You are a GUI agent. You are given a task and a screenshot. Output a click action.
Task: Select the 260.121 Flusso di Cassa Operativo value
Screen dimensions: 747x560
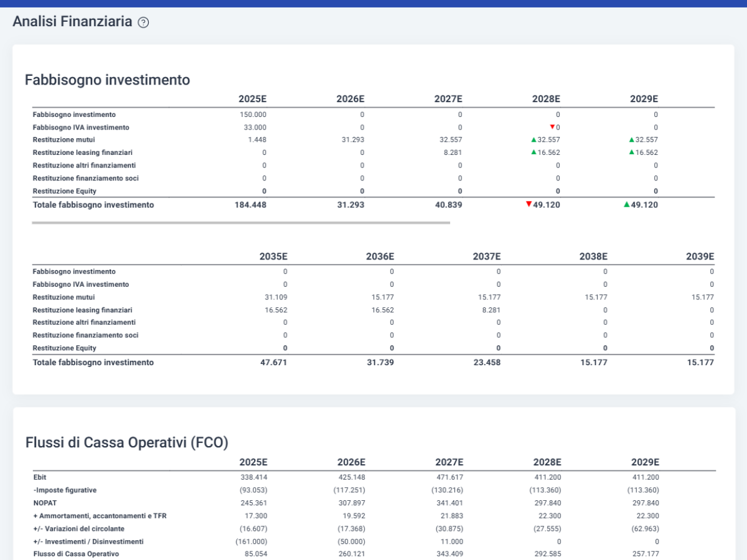(352, 554)
